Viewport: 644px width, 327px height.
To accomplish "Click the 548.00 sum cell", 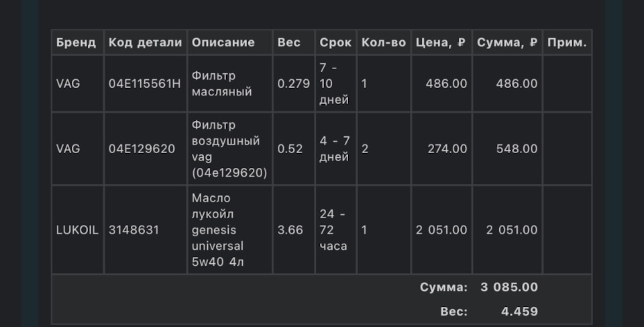I will pyautogui.click(x=517, y=148).
